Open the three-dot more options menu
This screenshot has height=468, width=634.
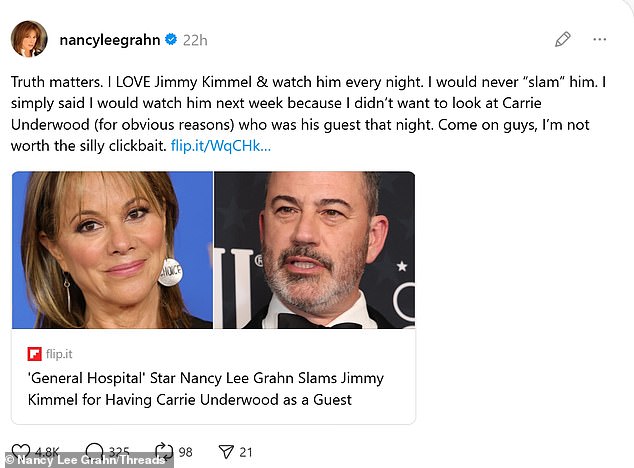point(599,40)
